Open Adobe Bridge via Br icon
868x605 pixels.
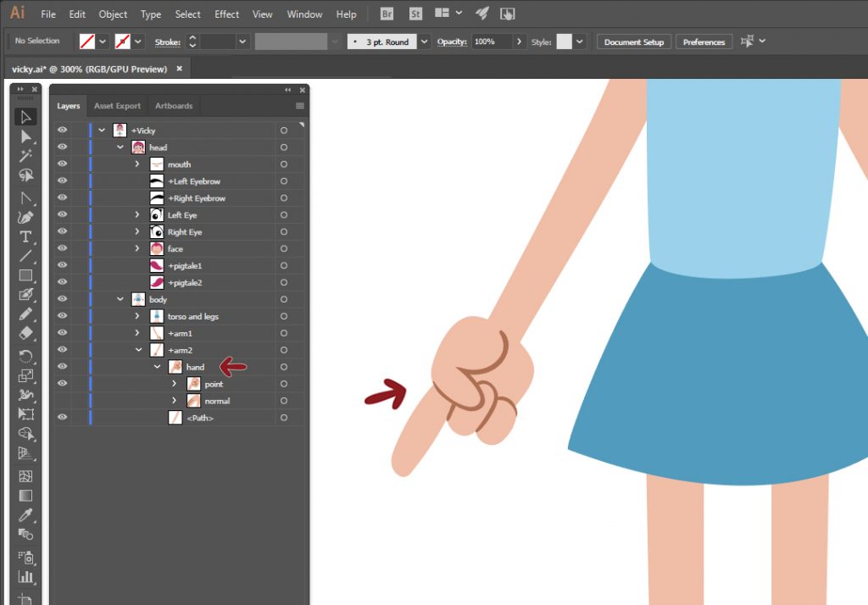387,14
